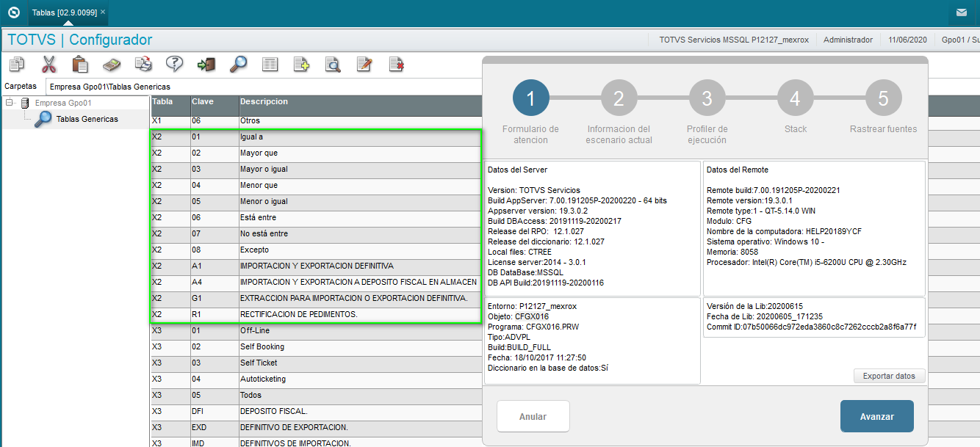Viewport: 980px width, 447px height.
Task: Go to step 2 Informacion del escenario
Action: 619,98
